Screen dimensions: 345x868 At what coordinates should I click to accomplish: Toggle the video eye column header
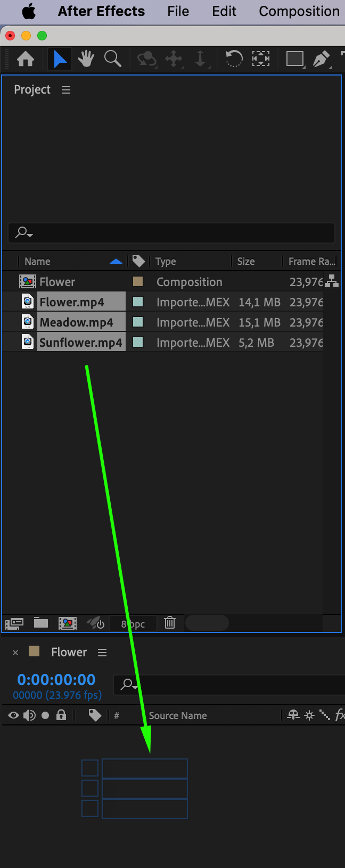tap(14, 715)
